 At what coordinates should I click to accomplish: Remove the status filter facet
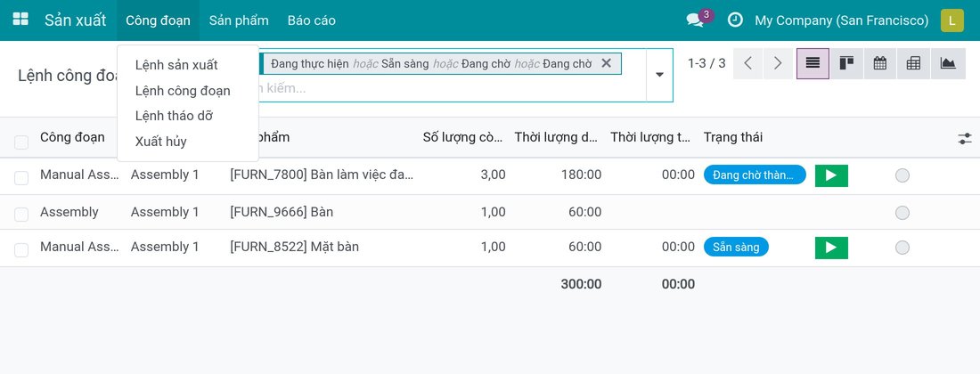click(606, 63)
